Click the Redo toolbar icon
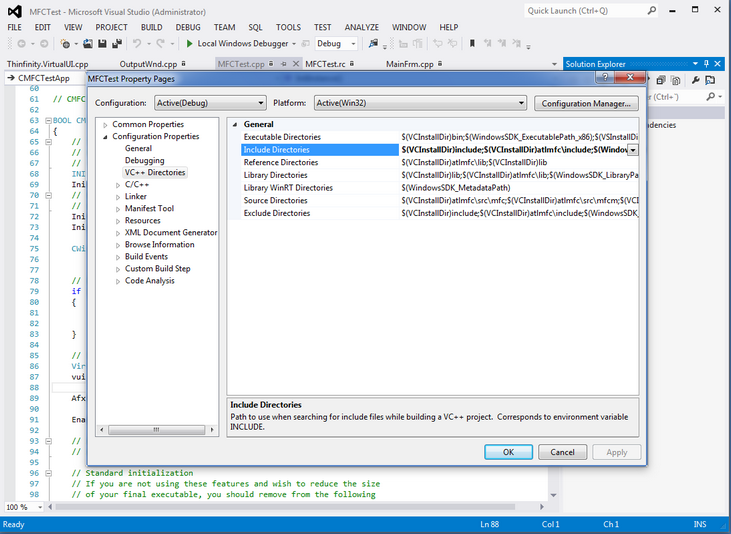This screenshot has width=731, height=534. click(x=160, y=44)
